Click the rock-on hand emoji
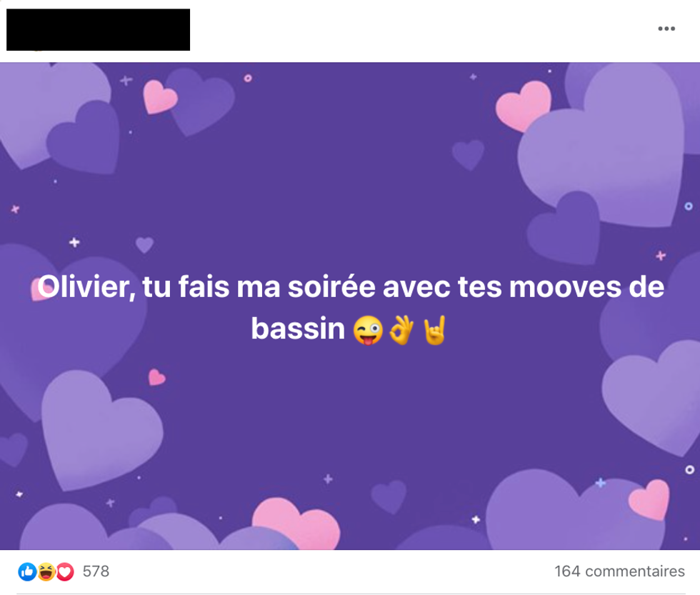Screen dimensions: 700x595 pyautogui.click(x=435, y=330)
